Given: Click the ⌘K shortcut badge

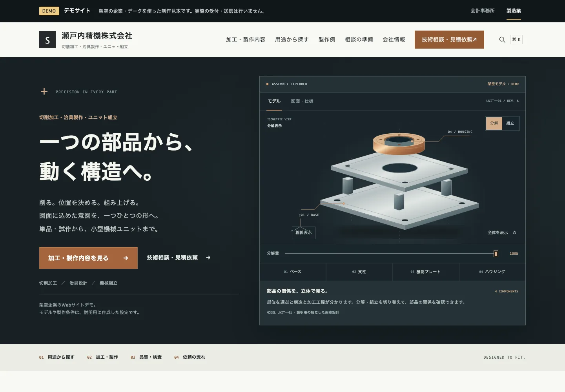Looking at the screenshot, I should tap(516, 40).
